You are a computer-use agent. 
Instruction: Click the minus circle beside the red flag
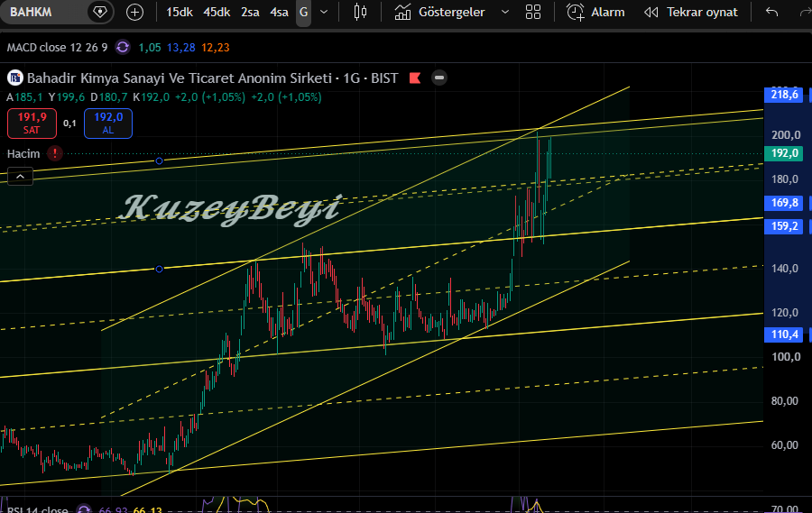pos(439,78)
